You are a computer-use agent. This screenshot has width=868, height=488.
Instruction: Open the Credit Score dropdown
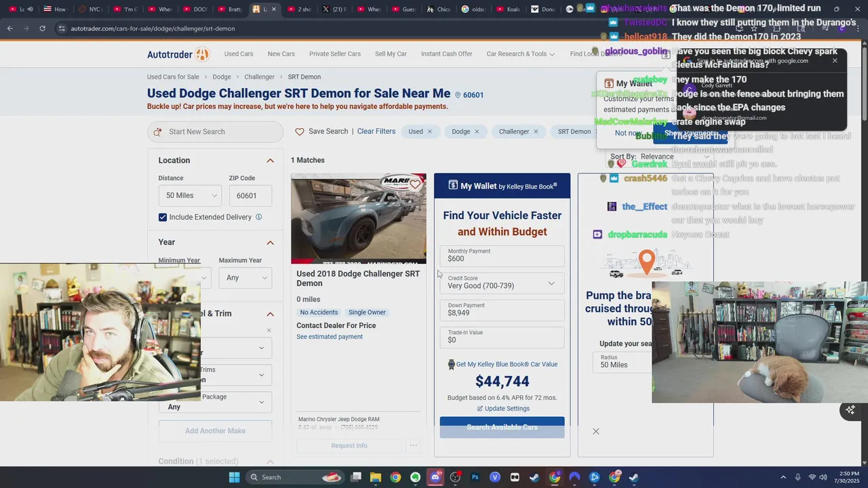(502, 283)
